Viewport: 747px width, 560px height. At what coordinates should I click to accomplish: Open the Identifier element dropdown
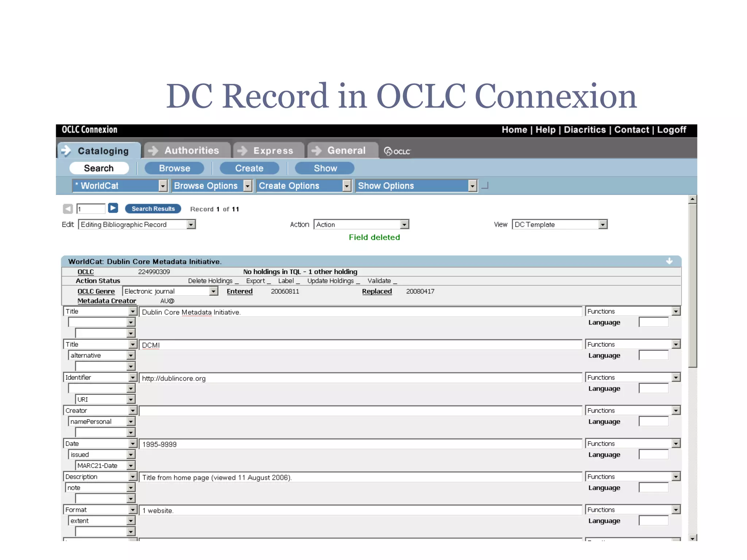(100, 377)
